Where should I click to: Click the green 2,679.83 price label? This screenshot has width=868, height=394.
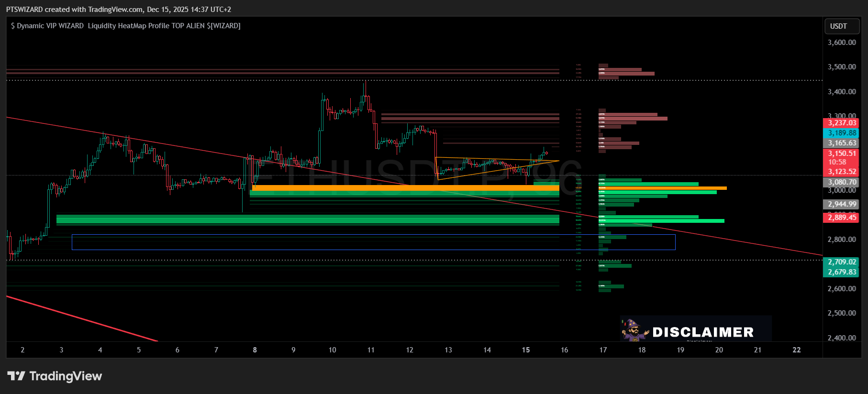[842, 272]
